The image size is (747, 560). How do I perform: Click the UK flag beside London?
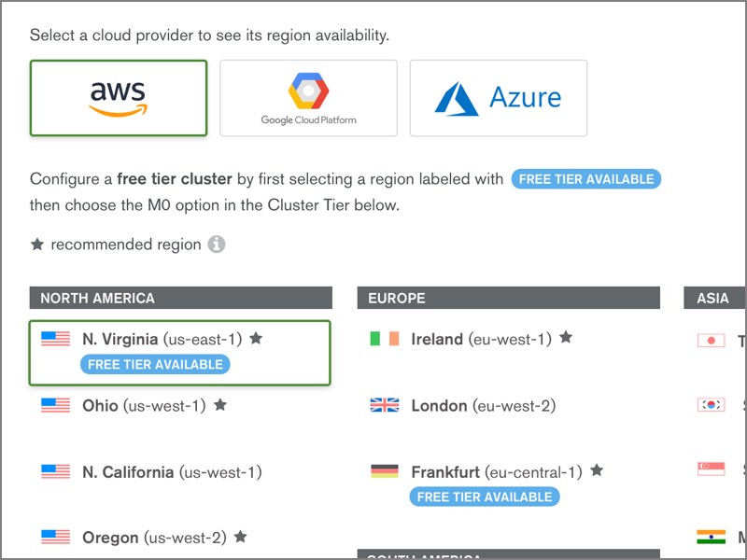click(x=384, y=406)
